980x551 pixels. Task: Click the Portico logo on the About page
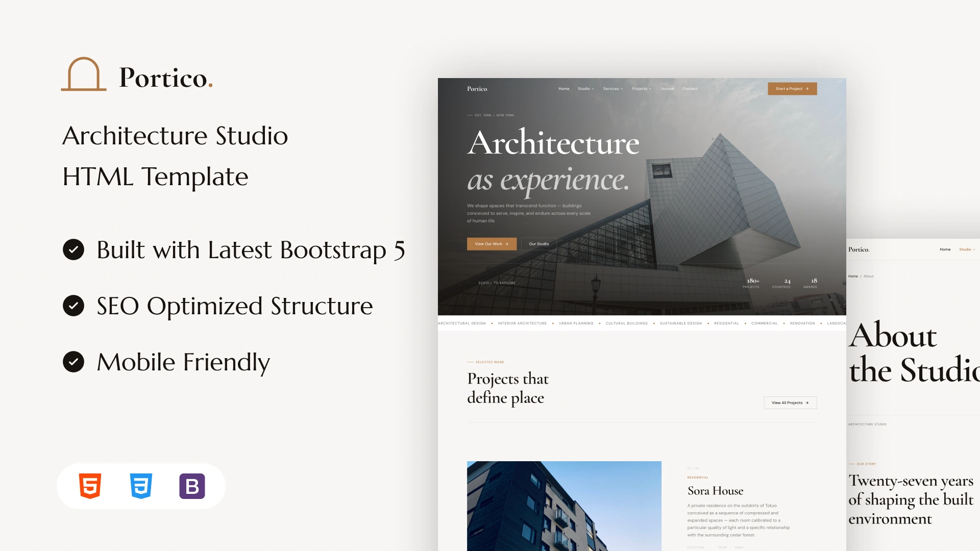tap(859, 249)
